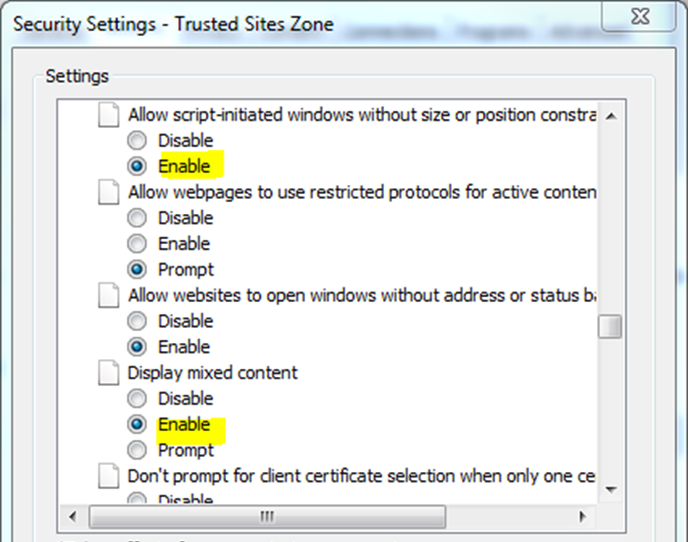Image resolution: width=688 pixels, height=542 pixels.
Task: Click the vertical scrollbar up arrow
Action: pos(610,115)
